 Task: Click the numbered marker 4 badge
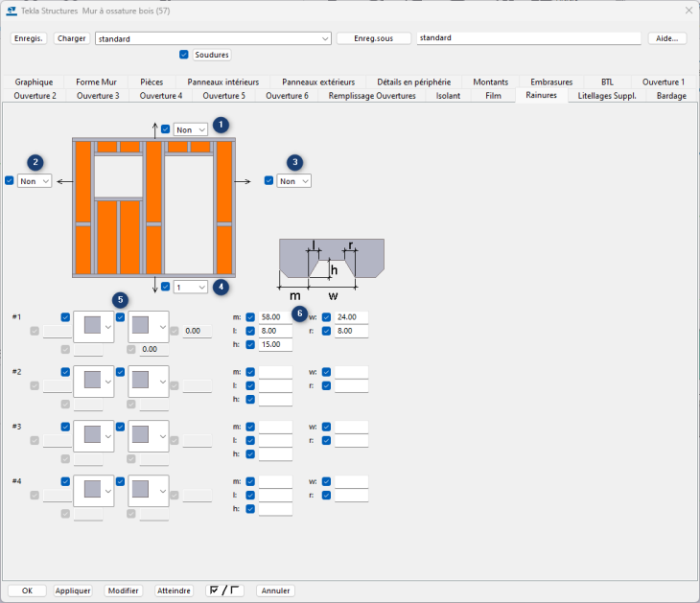pos(222,286)
